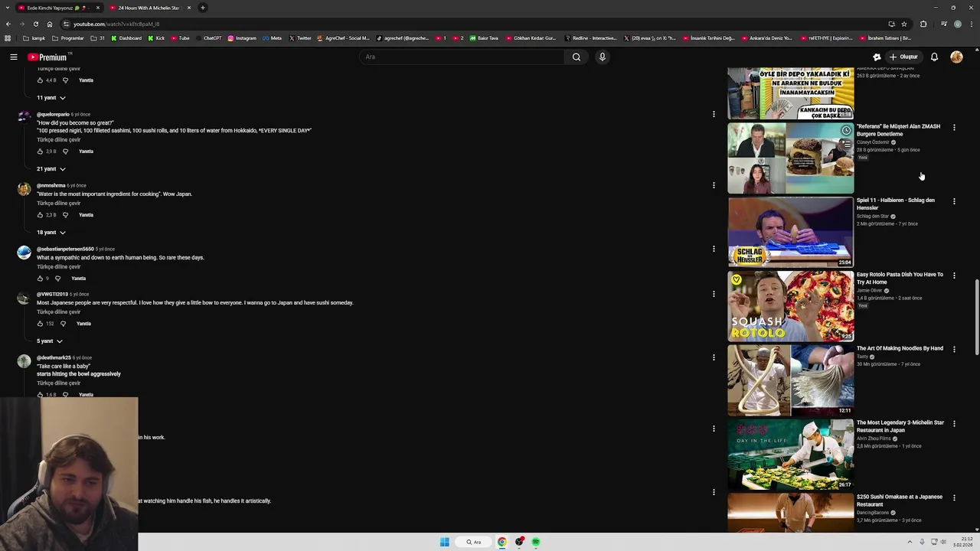Open the @queloreparlo profile avatar
The image size is (980, 551).
24,117
